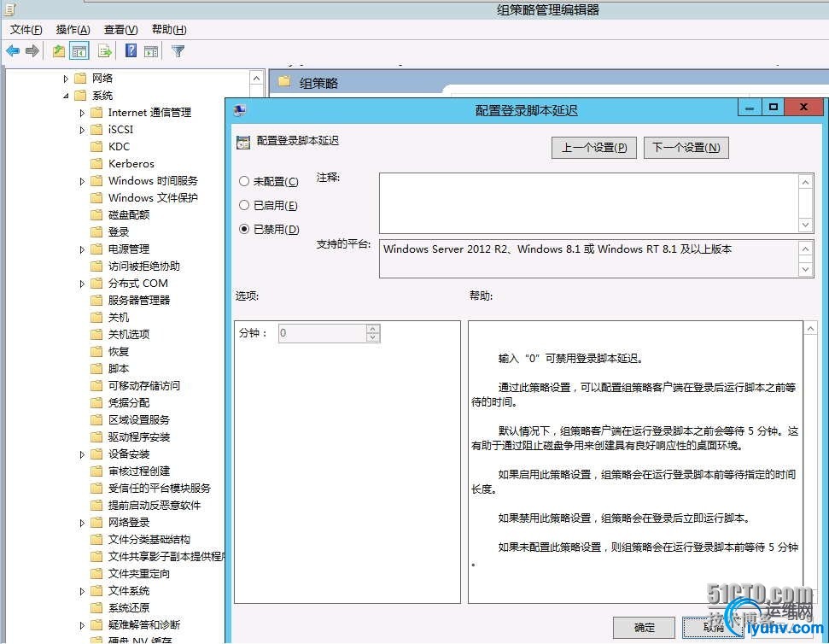The height and width of the screenshot is (644, 829).
Task: Expand the 网络 tree node
Action: click(x=66, y=79)
